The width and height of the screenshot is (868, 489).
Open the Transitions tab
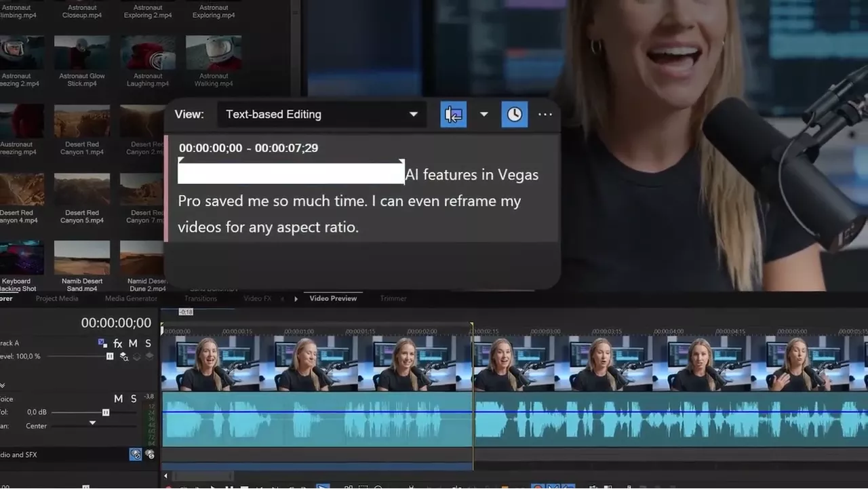(x=201, y=298)
